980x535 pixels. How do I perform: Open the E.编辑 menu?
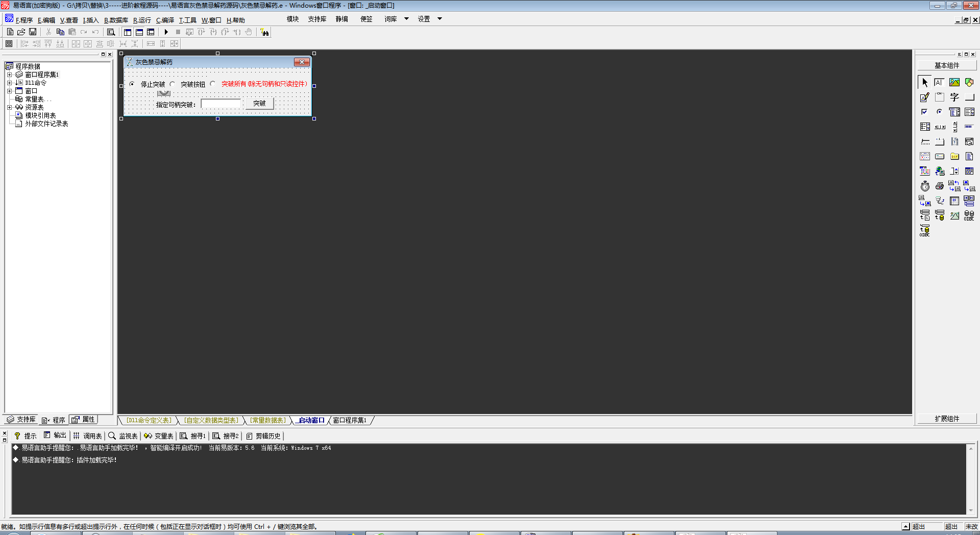point(46,20)
